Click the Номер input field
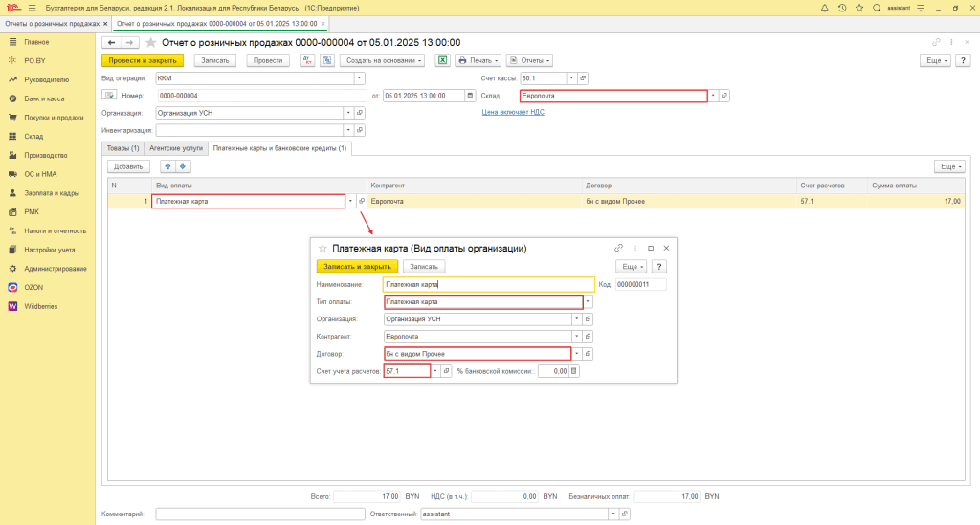The image size is (980, 525). coord(261,96)
